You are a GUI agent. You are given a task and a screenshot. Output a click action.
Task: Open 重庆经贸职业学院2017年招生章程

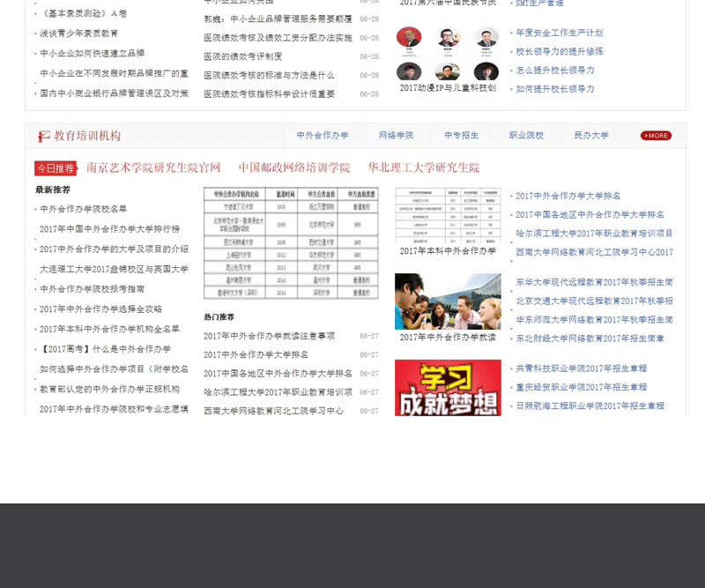tap(581, 387)
